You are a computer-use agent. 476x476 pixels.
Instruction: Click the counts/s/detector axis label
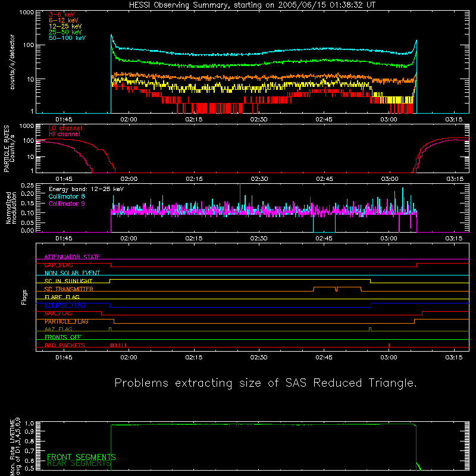click(x=12, y=62)
